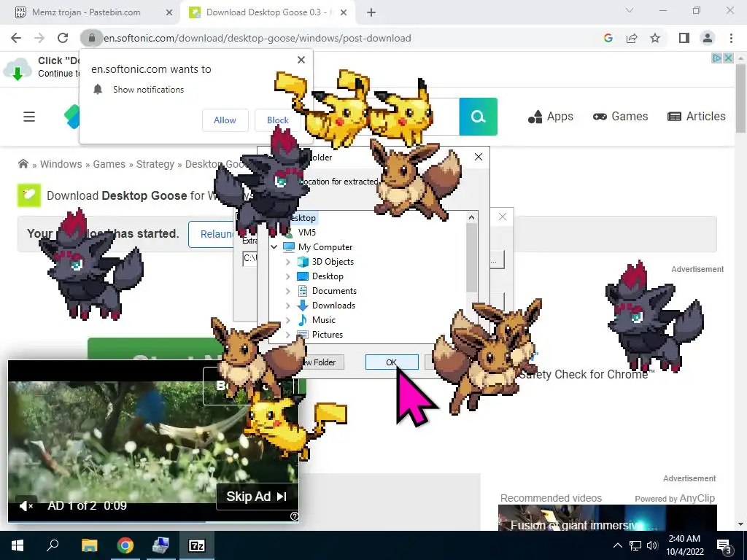The height and width of the screenshot is (560, 747).
Task: Click the browser back arrow
Action: click(x=16, y=38)
